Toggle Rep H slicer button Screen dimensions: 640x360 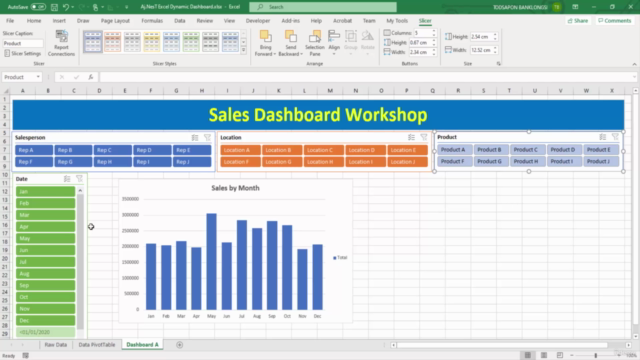[x=113, y=162]
